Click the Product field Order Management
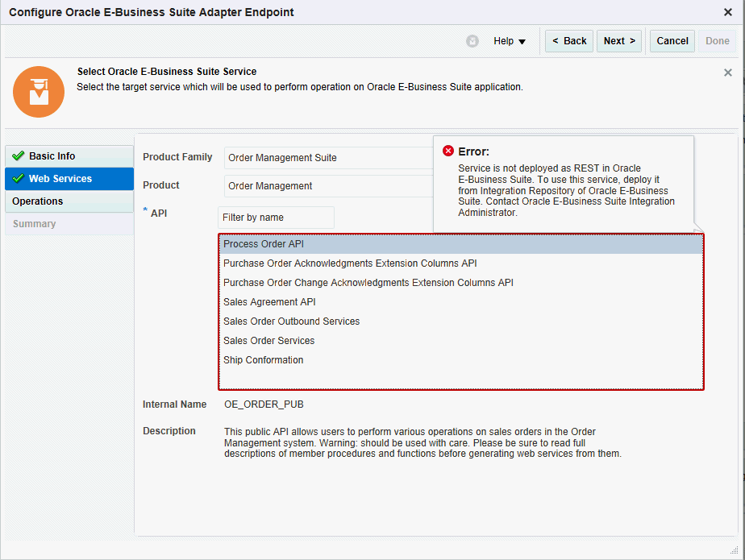 pos(329,186)
